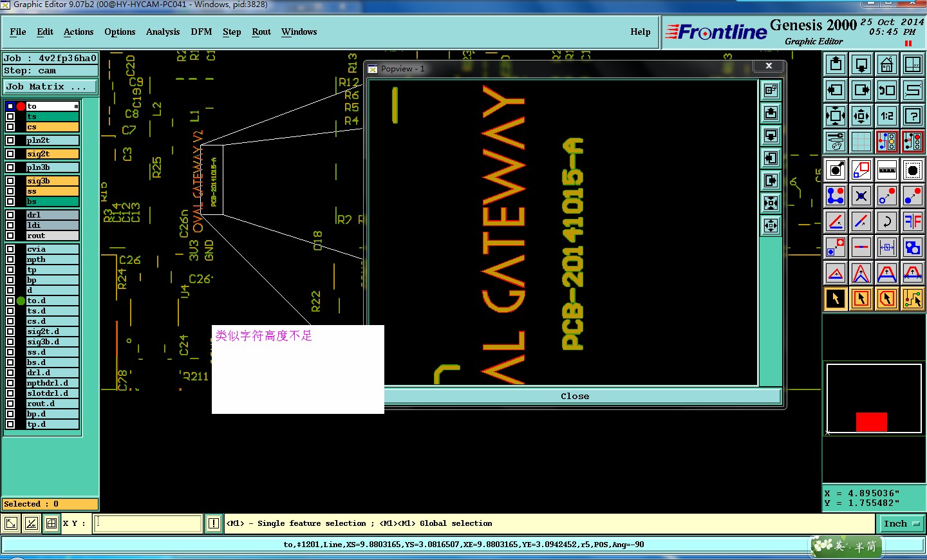Select the net selection tool
This screenshot has height=560, width=927.
click(x=913, y=299)
